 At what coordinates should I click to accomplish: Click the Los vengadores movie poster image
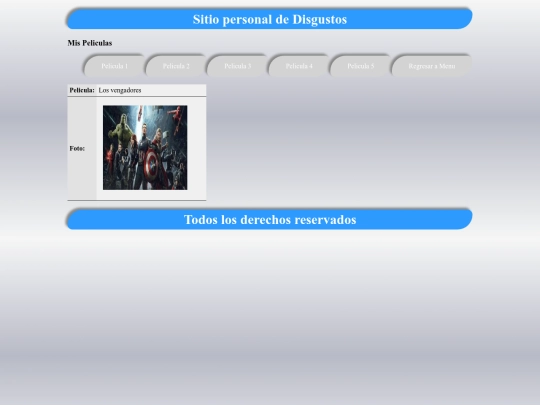145,148
